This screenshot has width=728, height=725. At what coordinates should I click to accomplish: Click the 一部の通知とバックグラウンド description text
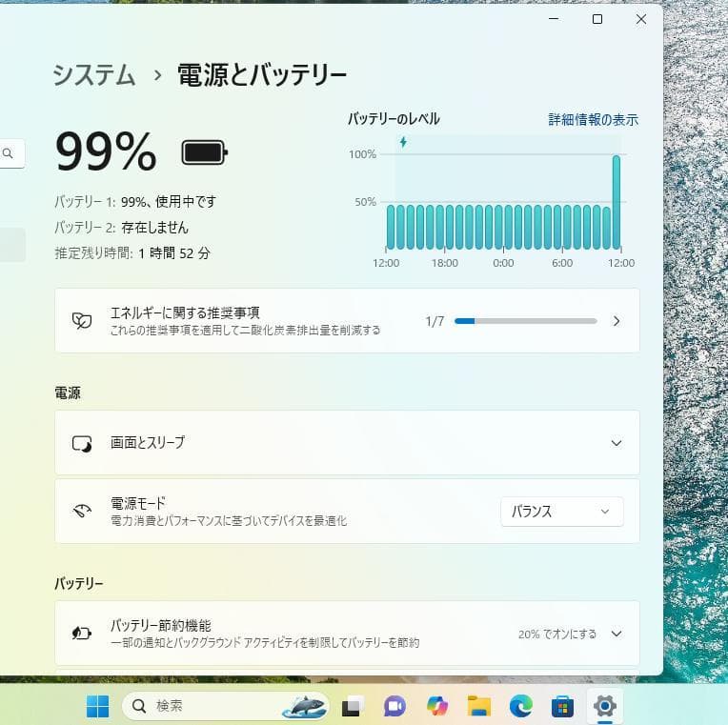click(265, 643)
